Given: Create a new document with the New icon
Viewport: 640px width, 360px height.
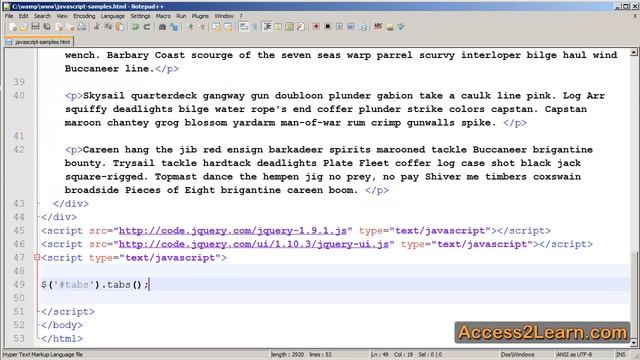Looking at the screenshot, I should [13, 27].
